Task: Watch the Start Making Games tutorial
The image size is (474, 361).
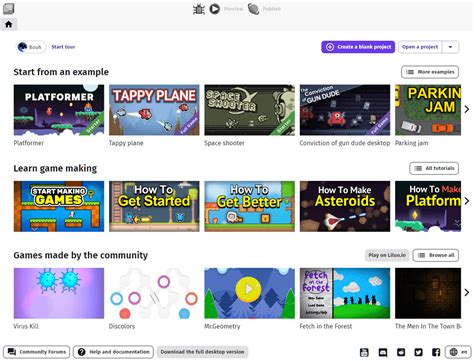Action: pos(59,206)
